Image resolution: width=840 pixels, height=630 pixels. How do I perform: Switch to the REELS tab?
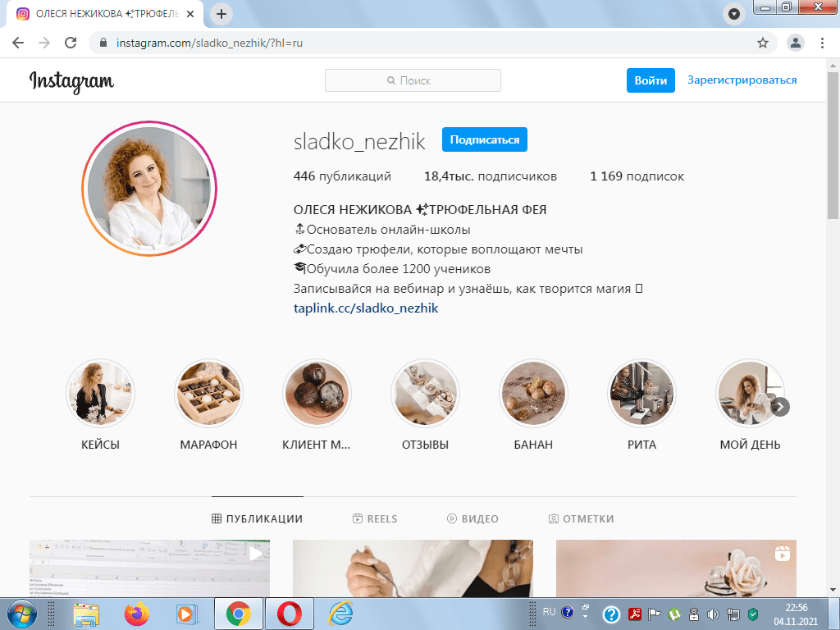click(374, 518)
